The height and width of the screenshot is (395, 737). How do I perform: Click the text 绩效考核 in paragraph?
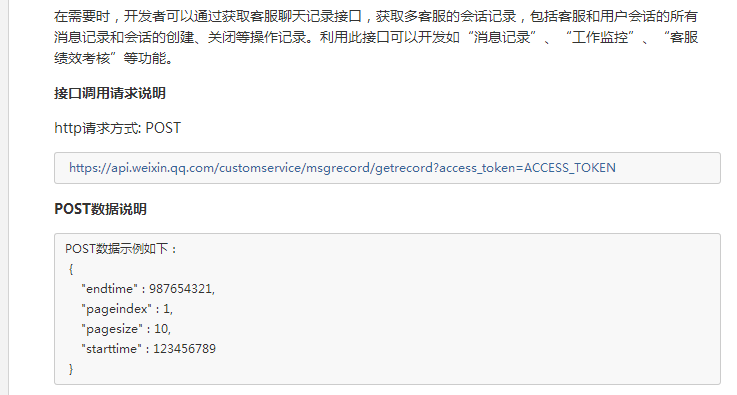[x=82, y=58]
